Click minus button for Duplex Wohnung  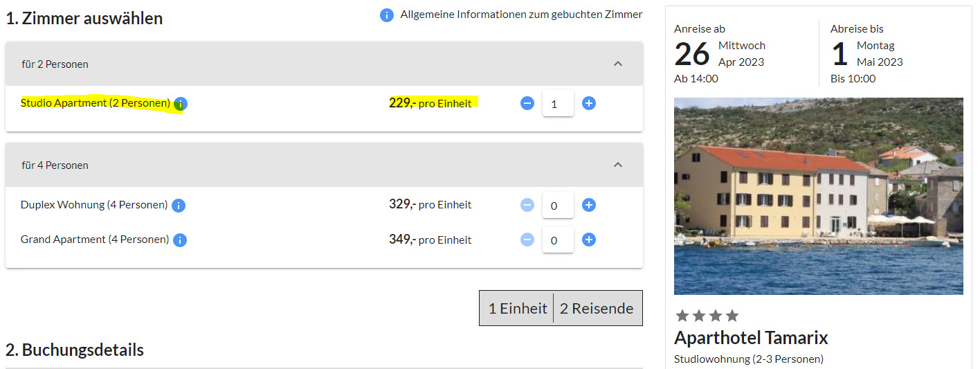click(527, 205)
